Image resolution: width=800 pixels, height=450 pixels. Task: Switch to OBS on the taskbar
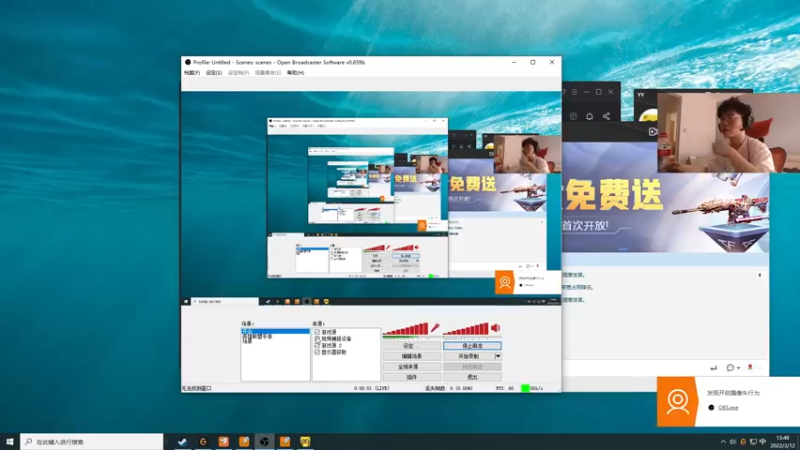[264, 442]
